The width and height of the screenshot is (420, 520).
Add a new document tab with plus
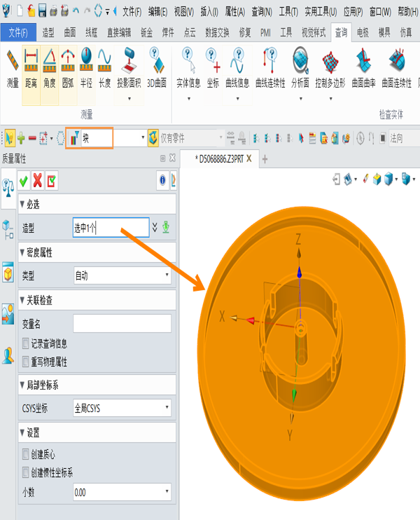[265, 160]
